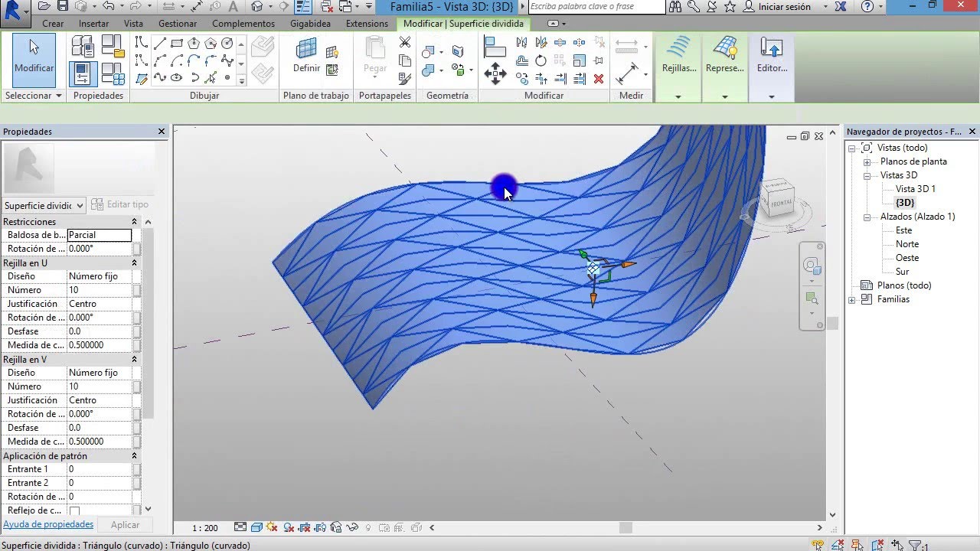The width and height of the screenshot is (980, 551).
Task: Expand the Familias tree node
Action: coord(852,299)
